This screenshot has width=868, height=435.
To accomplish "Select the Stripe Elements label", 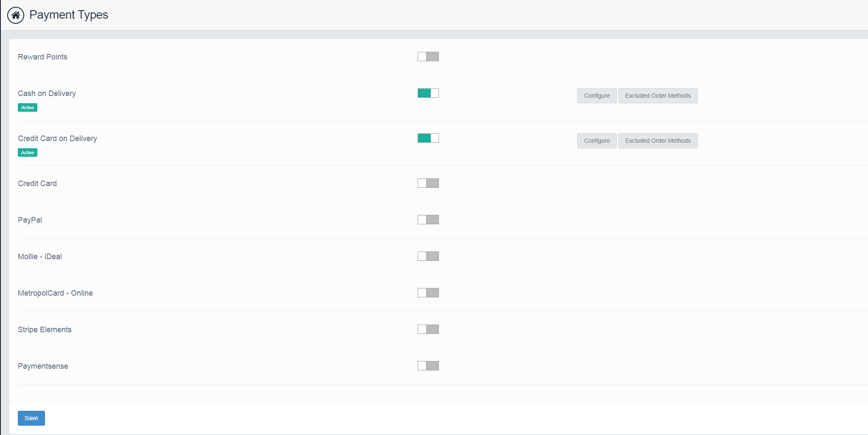I will pyautogui.click(x=45, y=330).
